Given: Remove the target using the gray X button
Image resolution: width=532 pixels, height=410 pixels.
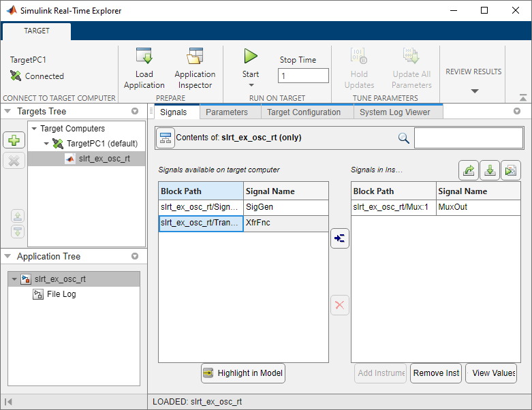Looking at the screenshot, I should coord(14,161).
